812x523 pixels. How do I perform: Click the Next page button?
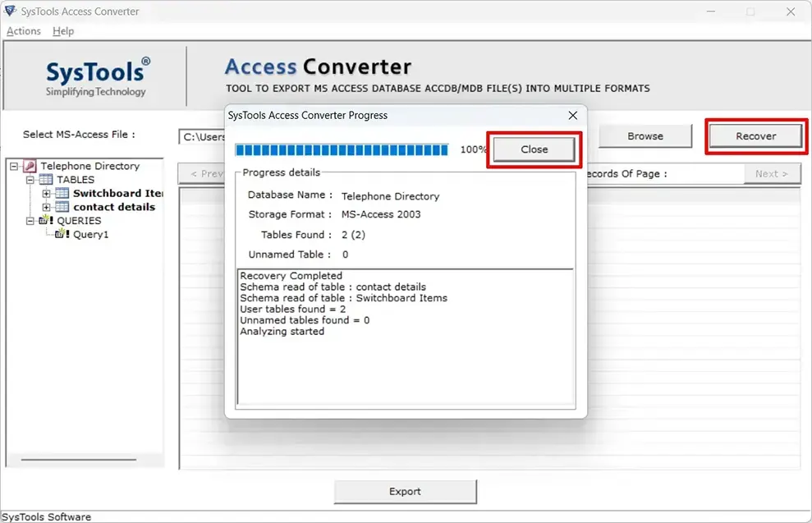click(772, 174)
